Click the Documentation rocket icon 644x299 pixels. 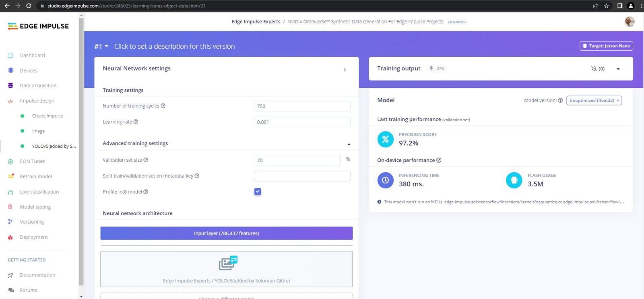click(x=10, y=275)
